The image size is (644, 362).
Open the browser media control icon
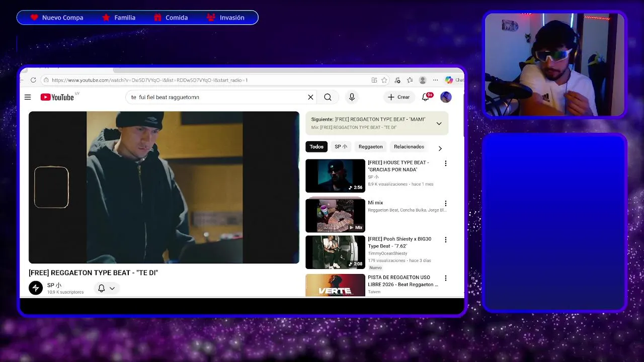(397, 80)
